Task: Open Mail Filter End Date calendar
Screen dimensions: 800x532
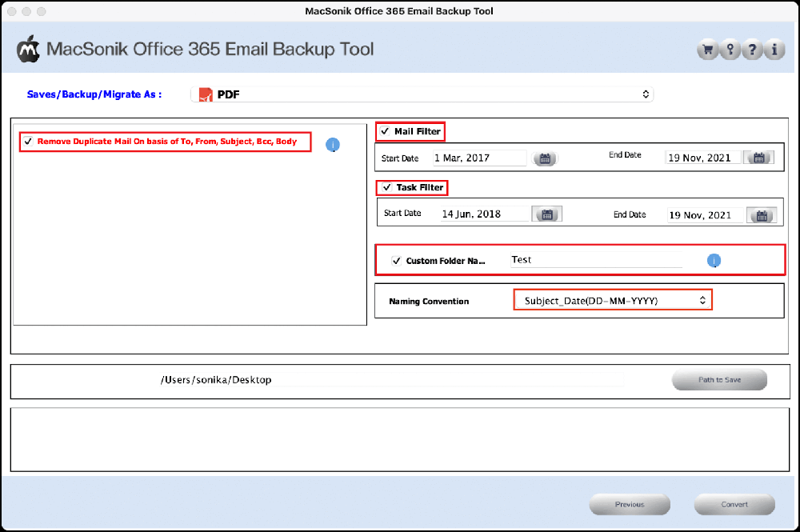Action: click(758, 158)
